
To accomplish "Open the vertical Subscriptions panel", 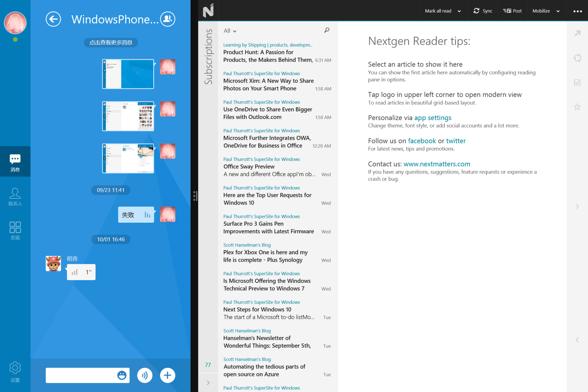I will click(x=208, y=57).
